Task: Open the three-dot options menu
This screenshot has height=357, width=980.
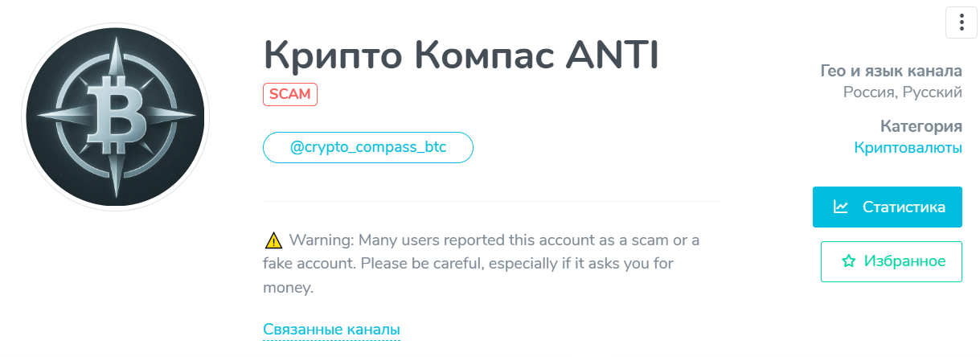Action: [x=961, y=23]
